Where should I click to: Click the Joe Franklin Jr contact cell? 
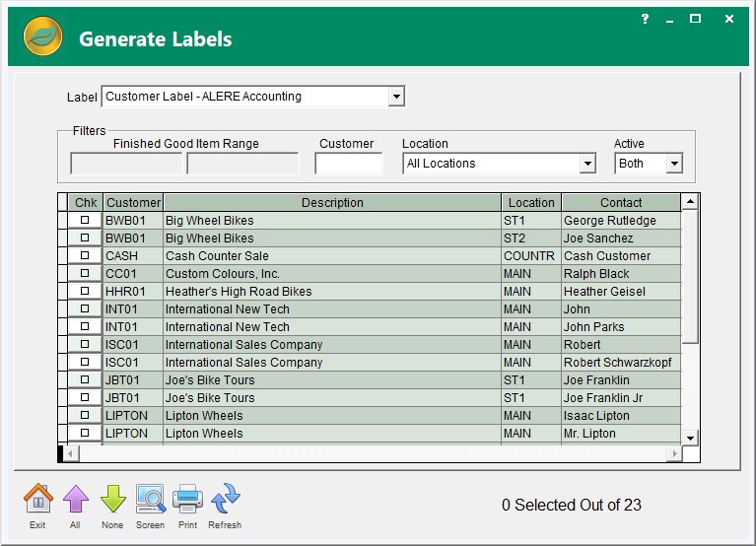click(621, 398)
